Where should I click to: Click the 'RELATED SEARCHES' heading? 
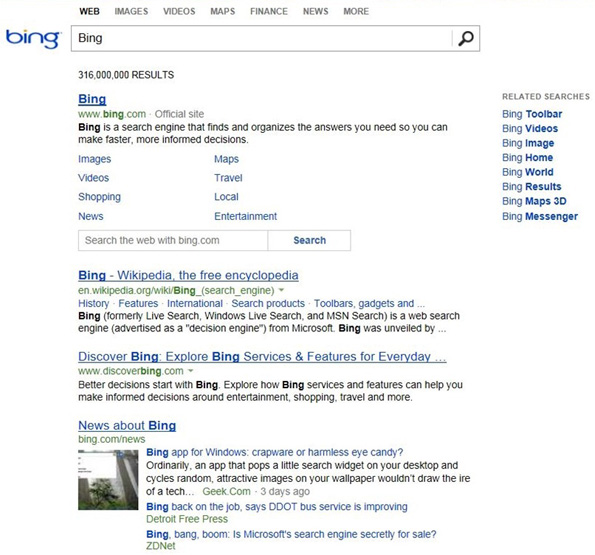pos(546,96)
